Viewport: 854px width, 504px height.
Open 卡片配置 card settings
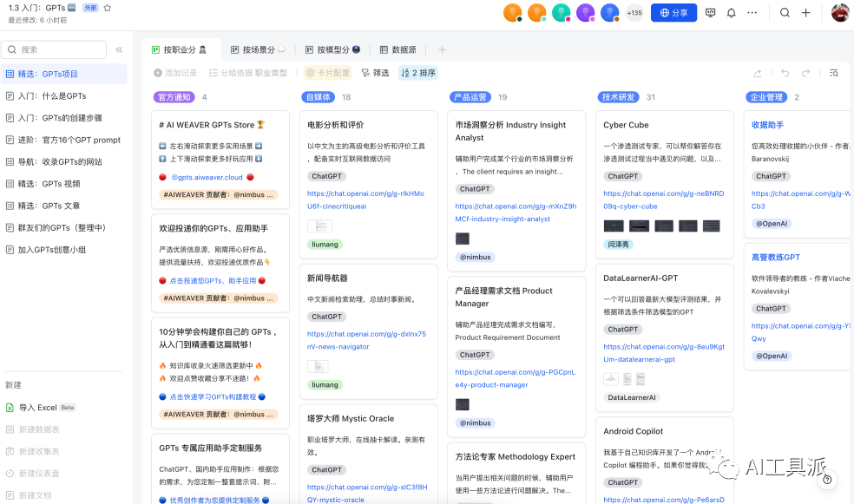click(328, 73)
